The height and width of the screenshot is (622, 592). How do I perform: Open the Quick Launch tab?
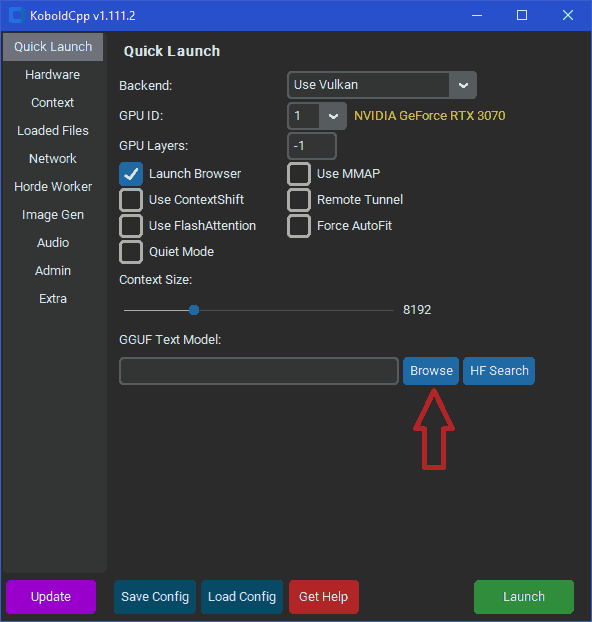[53, 47]
